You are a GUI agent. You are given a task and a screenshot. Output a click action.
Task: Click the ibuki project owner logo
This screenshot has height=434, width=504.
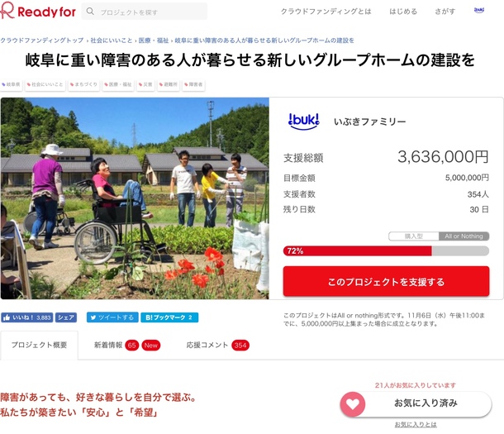[x=304, y=122]
